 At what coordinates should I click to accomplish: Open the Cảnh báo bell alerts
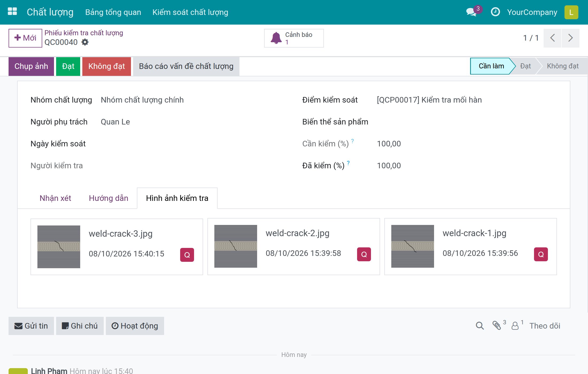click(x=294, y=38)
